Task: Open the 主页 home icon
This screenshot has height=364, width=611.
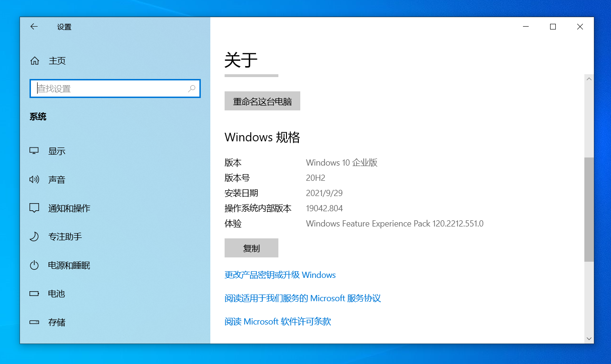Action: pos(34,61)
